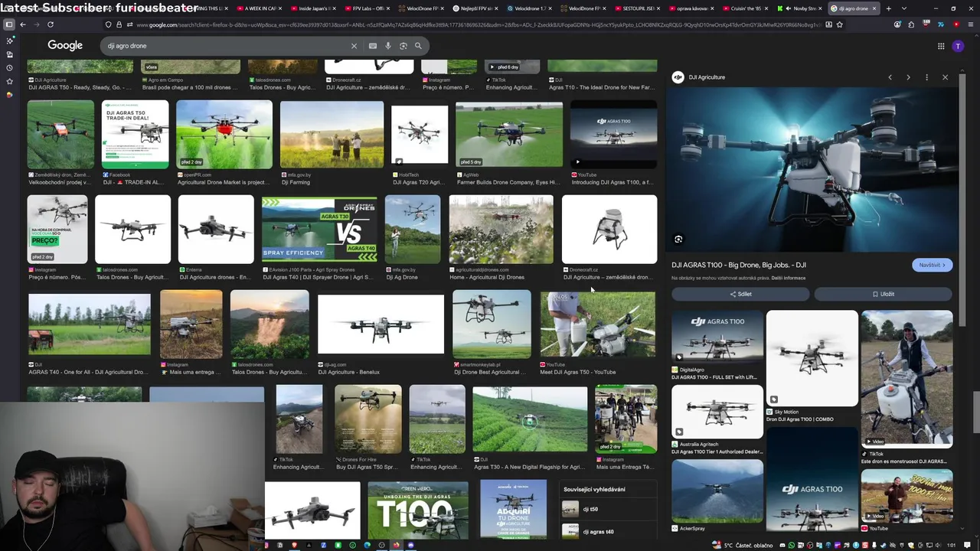Submit search with the magnifier icon
Image resolution: width=980 pixels, height=551 pixels.
pos(418,46)
